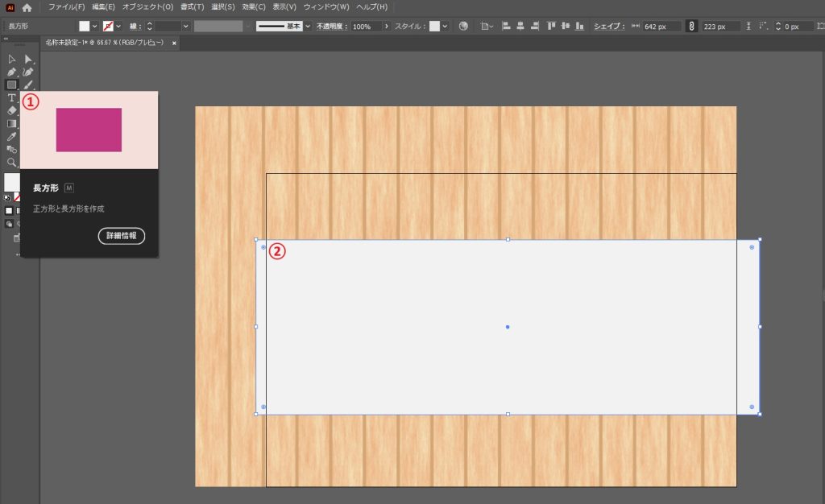Select the Gradient tool
Viewport: 825px width, 504px height.
click(x=12, y=123)
